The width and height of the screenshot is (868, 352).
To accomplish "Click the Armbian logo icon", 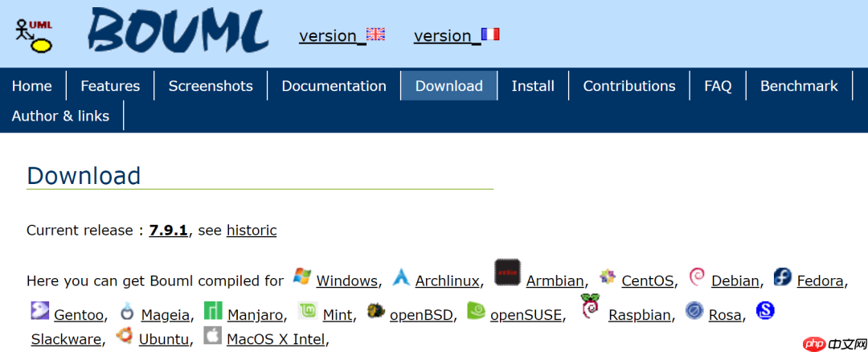I will [x=508, y=272].
